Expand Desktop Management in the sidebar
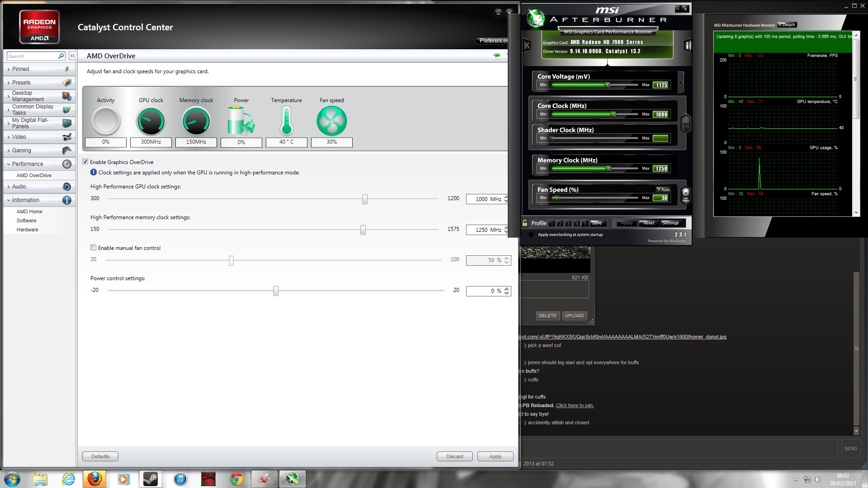 (39, 96)
